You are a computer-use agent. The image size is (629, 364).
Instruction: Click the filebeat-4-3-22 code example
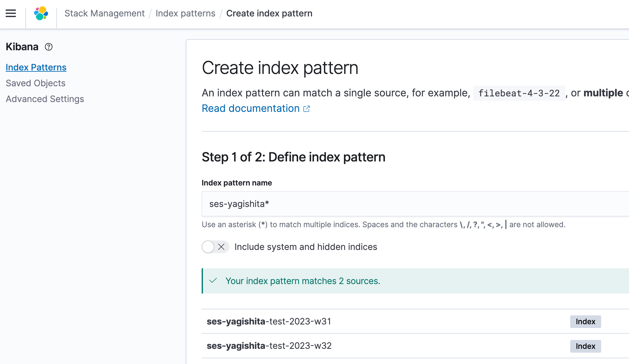[519, 93]
